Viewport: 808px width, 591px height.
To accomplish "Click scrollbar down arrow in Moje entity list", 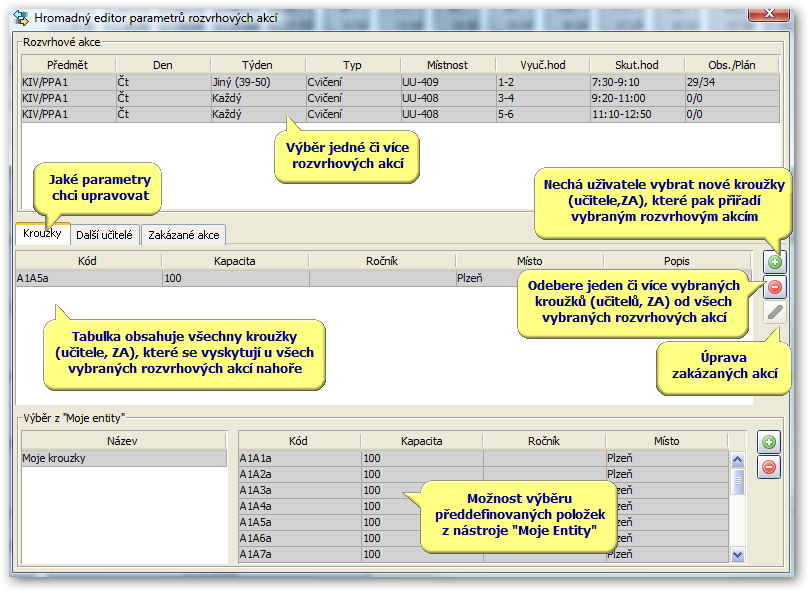I will [x=737, y=555].
